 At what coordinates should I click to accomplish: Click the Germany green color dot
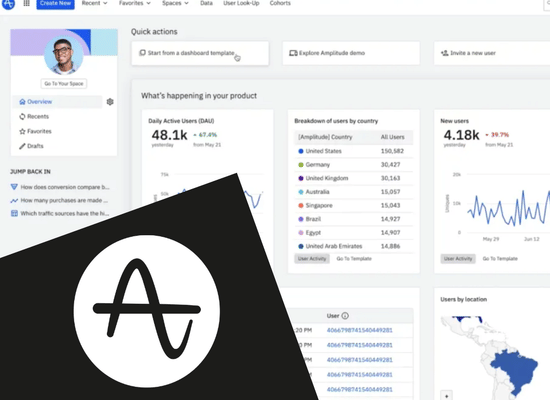point(301,165)
